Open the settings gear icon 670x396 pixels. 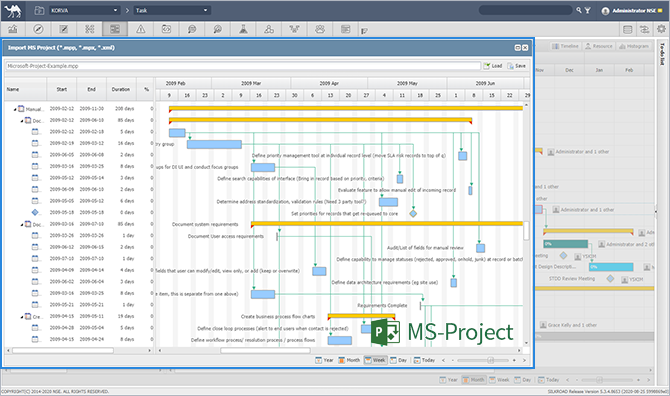point(661,29)
